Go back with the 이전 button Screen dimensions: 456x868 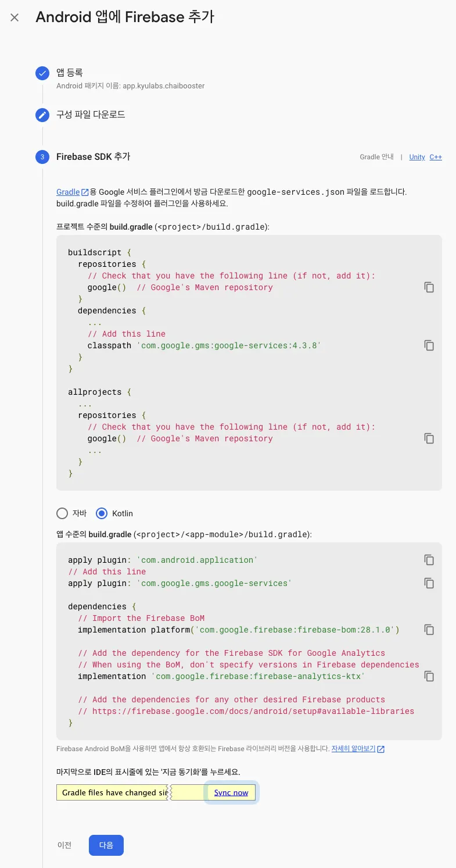click(64, 845)
